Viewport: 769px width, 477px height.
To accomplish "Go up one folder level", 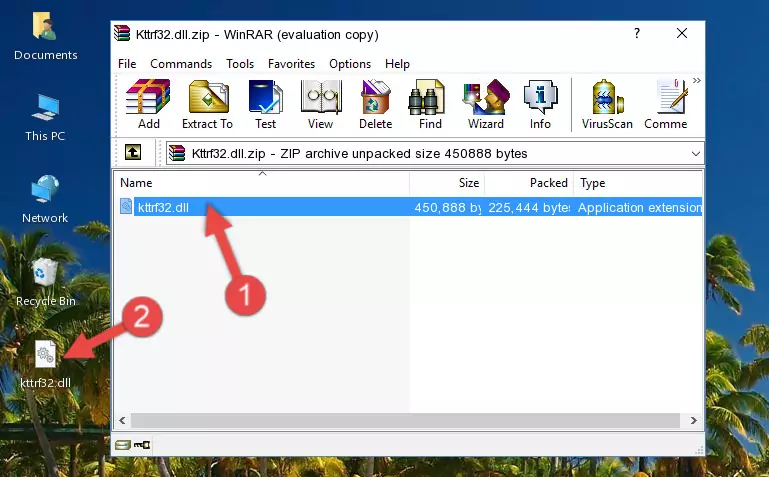I will pyautogui.click(x=133, y=152).
